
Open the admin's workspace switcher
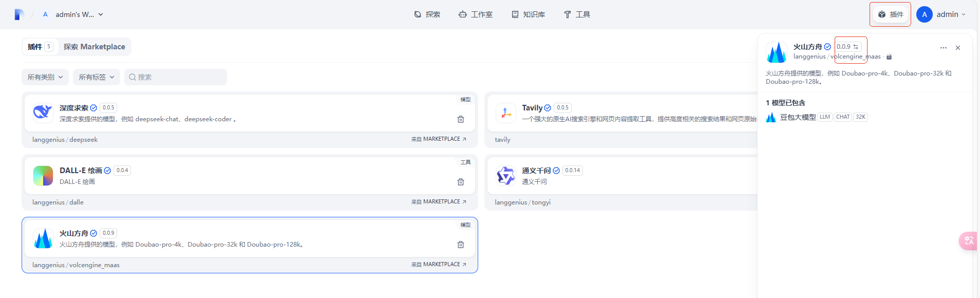pos(74,14)
